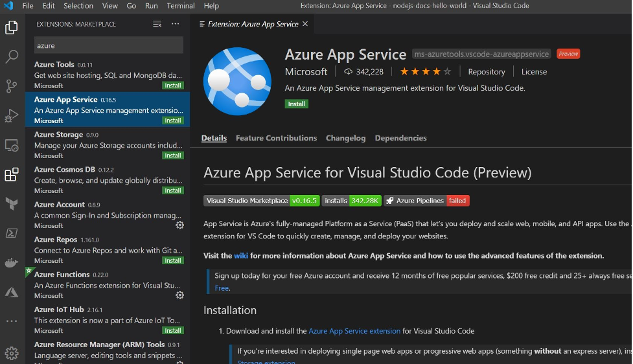Open the Terraform activity bar icon

(x=11, y=204)
